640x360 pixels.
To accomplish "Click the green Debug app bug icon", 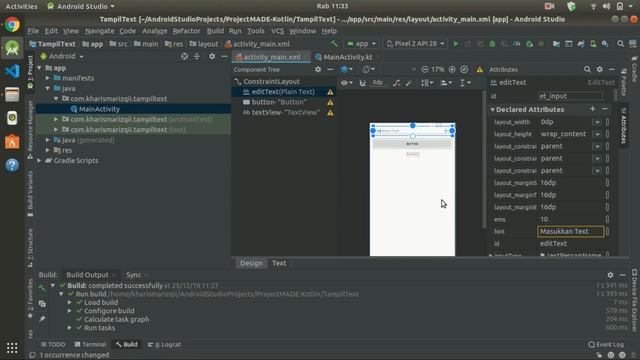I will coord(492,44).
